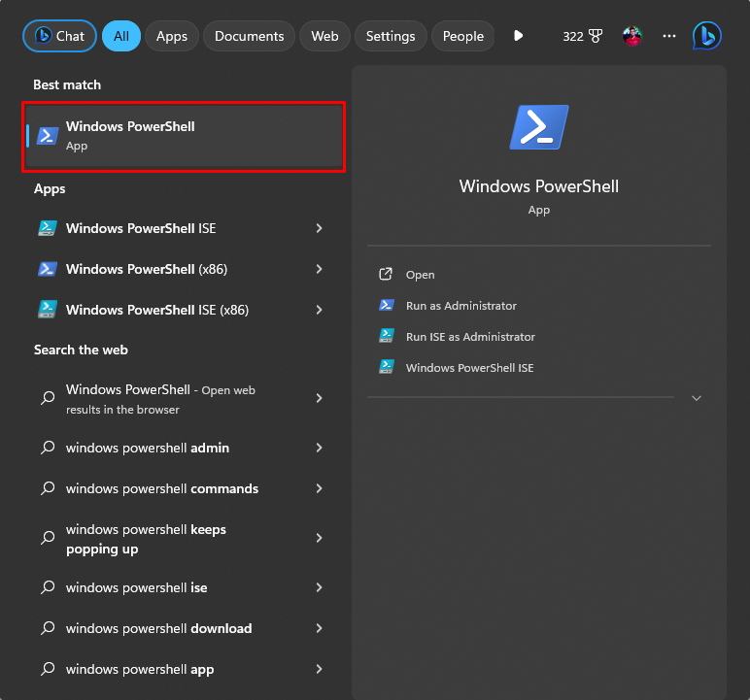Click the Open external-link icon

[386, 274]
